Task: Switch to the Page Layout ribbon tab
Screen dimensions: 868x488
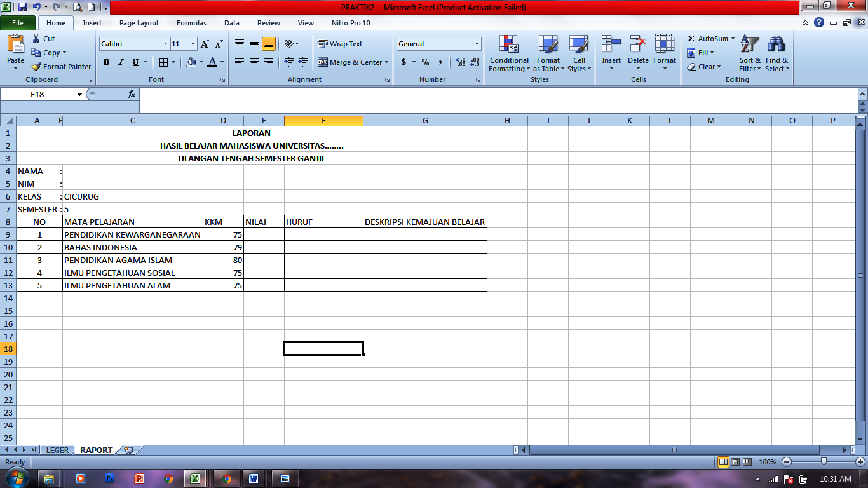Action: (x=140, y=23)
